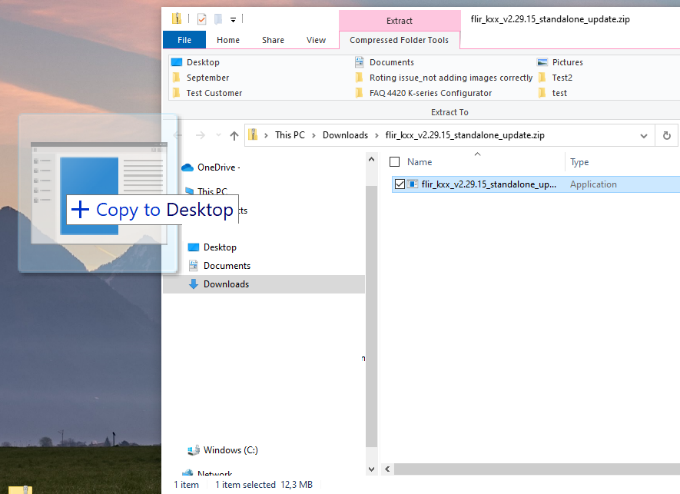Image resolution: width=680 pixels, height=494 pixels.
Task: Choose Documents as extract destination
Action: click(x=391, y=62)
